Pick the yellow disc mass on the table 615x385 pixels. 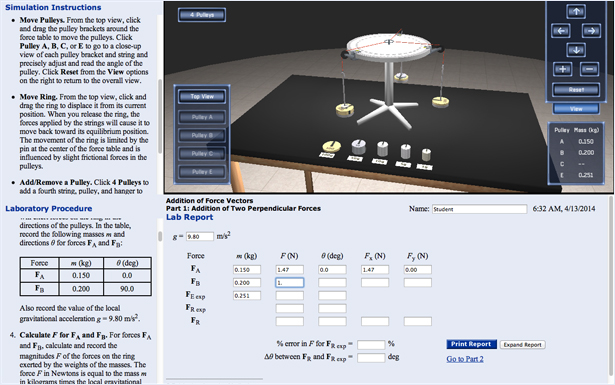(x=331, y=147)
